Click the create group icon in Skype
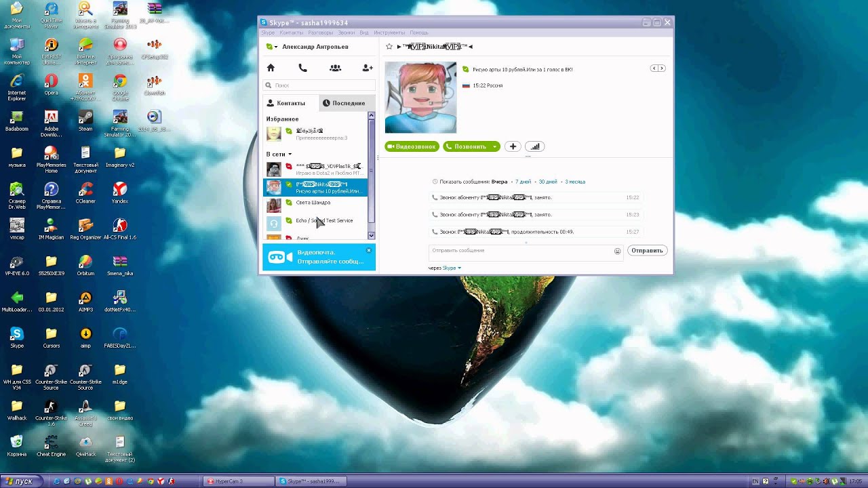868x488 pixels. tap(335, 68)
